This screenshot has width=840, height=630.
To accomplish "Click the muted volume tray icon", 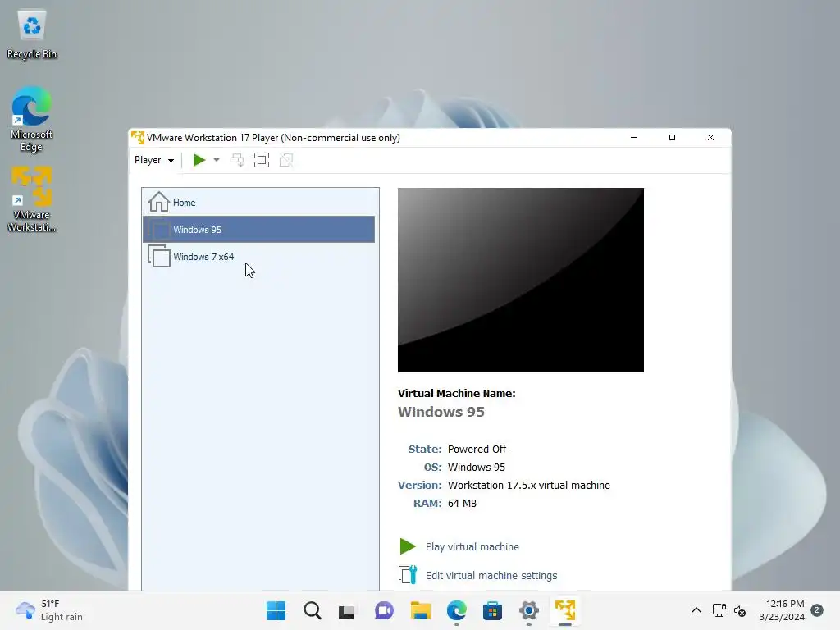I will pos(740,610).
